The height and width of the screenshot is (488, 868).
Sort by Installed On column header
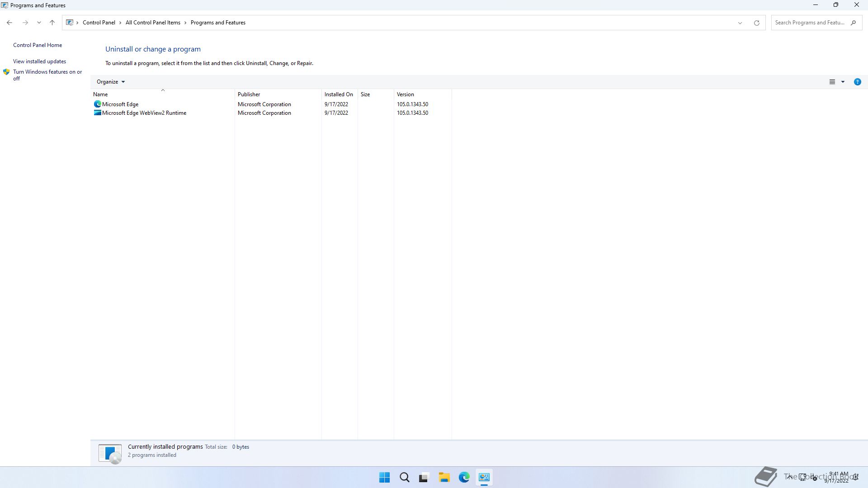point(340,94)
